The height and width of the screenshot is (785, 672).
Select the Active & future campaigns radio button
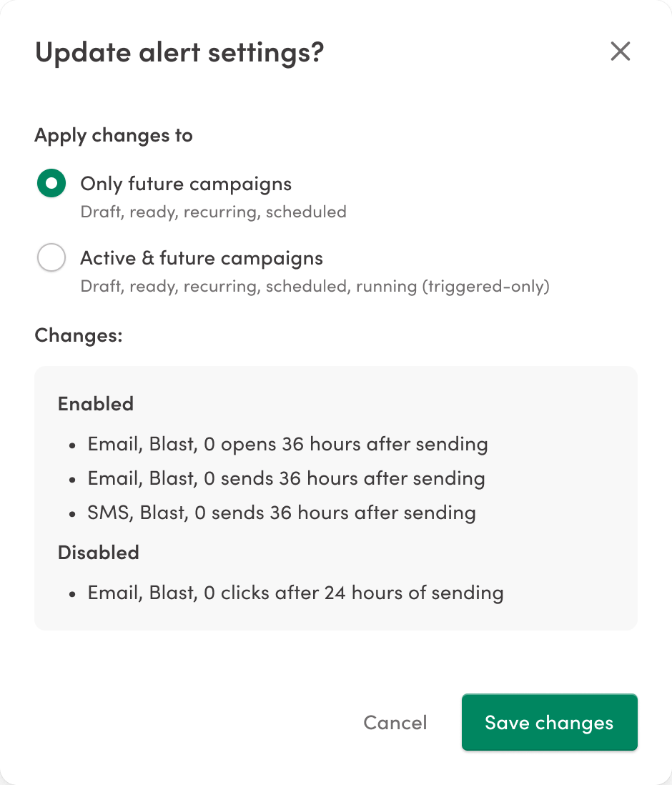[x=51, y=257]
